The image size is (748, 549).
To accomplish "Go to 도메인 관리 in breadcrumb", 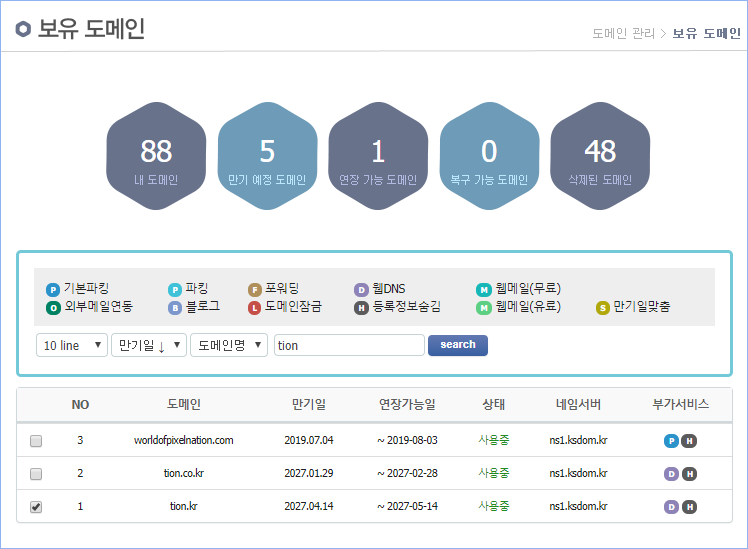I will 623,33.
